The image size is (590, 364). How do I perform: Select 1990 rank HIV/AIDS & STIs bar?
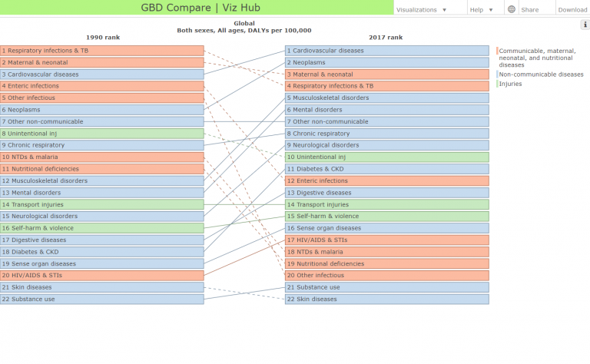[x=101, y=275]
